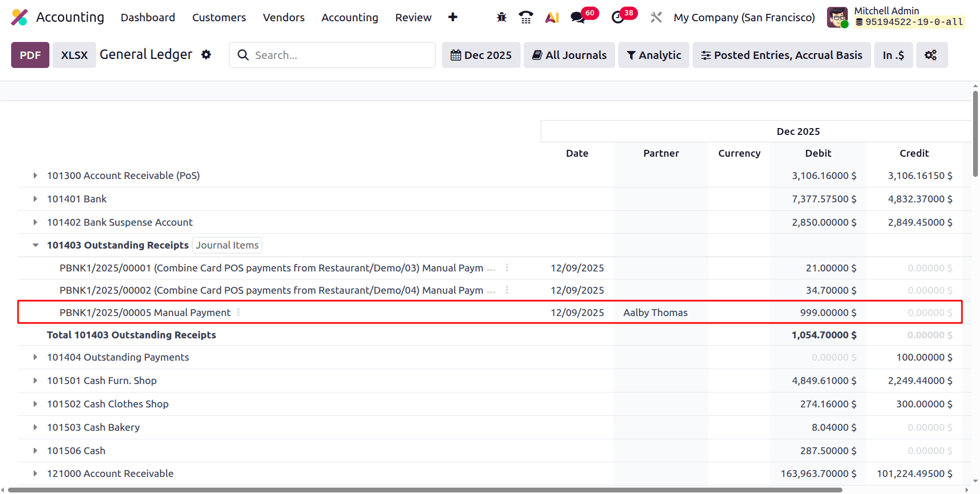This screenshot has height=494, width=980.
Task: Click gear icon beside General Ledger title
Action: [x=206, y=54]
